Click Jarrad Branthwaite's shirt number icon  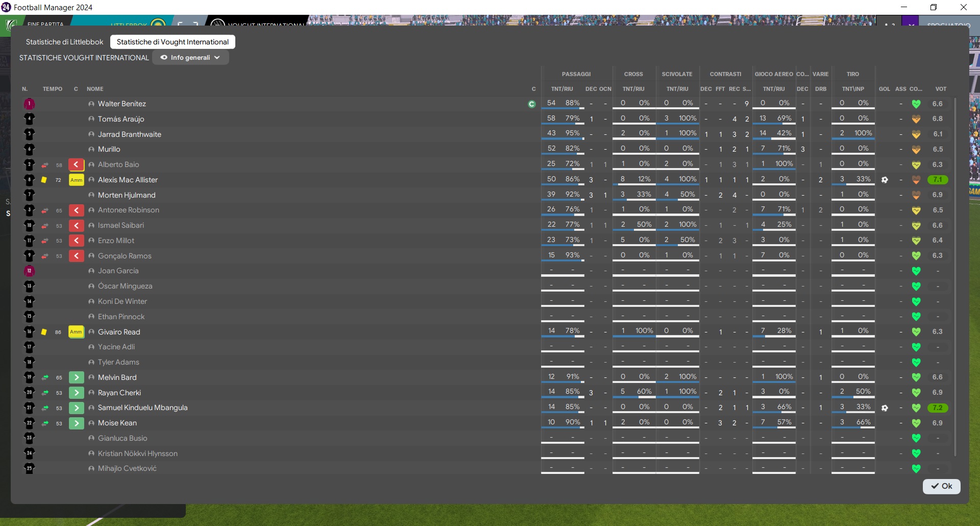click(x=29, y=134)
